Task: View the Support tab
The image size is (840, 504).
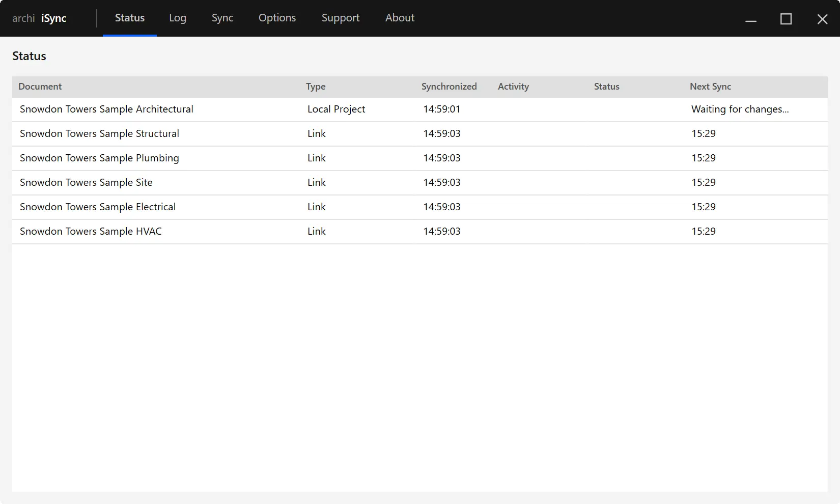Action: click(x=340, y=18)
